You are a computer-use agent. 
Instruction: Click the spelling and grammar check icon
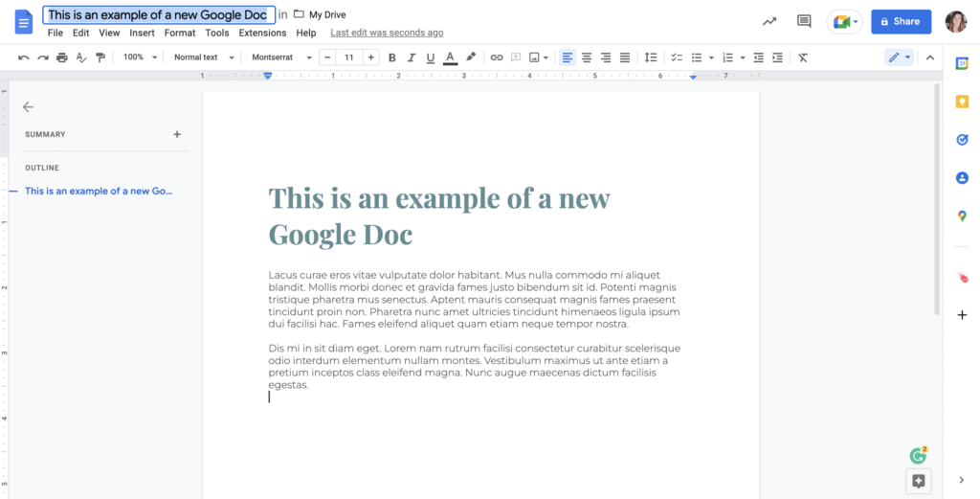(x=81, y=57)
